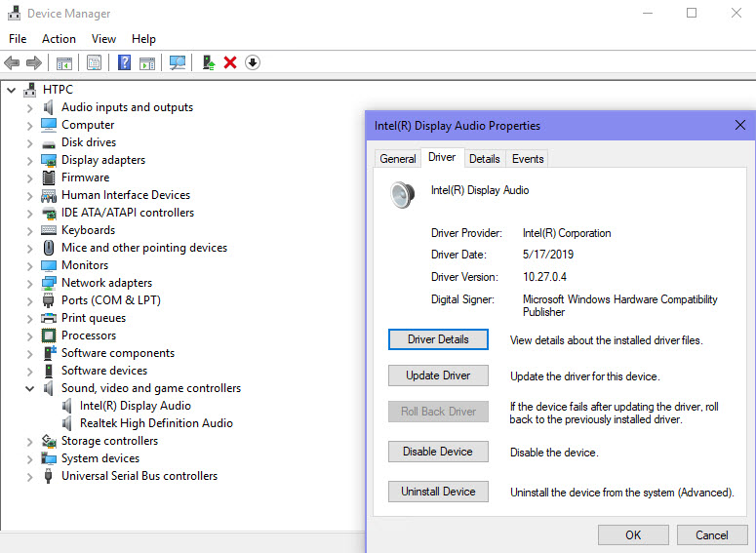Click the Human Interface Devices icon
Screen dimensions: 756x553
[49, 195]
